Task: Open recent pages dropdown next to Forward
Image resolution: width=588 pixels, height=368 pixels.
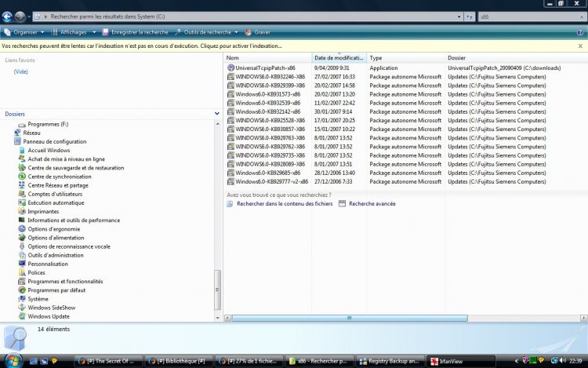Action: point(29,17)
